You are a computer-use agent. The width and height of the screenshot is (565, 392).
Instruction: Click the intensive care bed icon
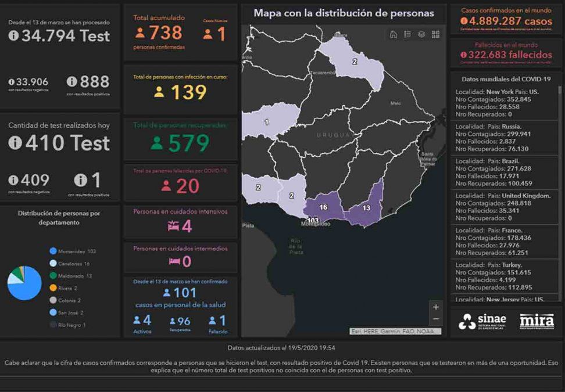173,226
